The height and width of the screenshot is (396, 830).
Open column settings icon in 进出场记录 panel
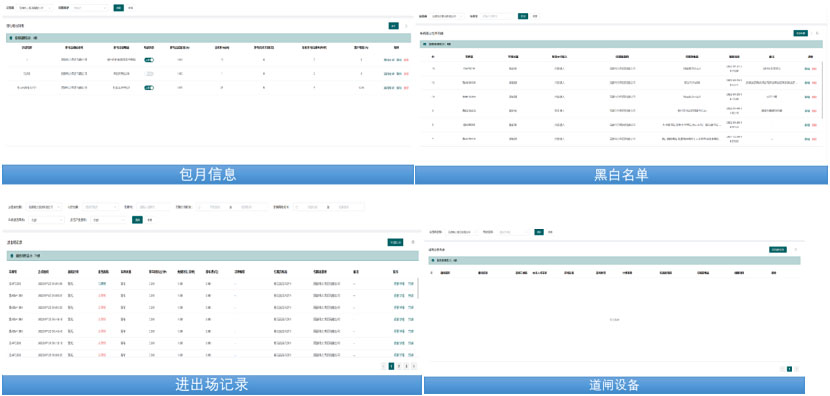tap(413, 242)
